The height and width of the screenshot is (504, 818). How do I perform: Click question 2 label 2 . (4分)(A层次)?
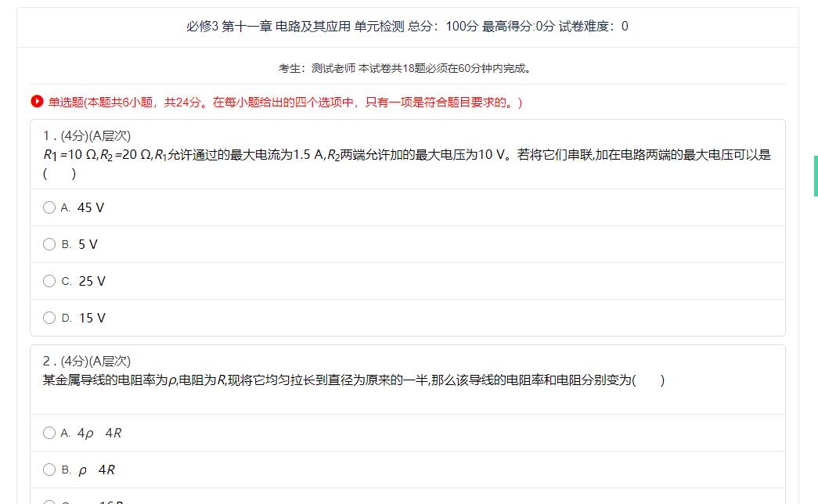pos(87,361)
